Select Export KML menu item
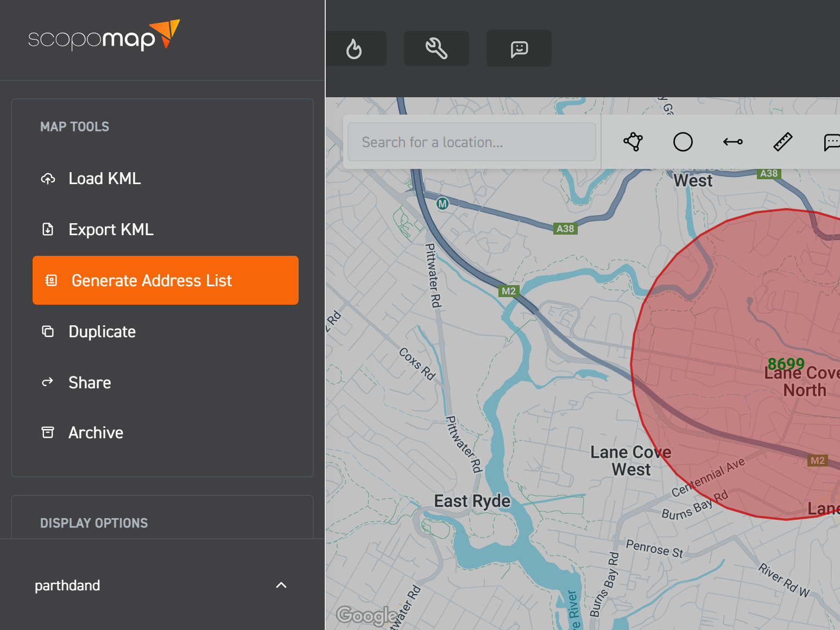This screenshot has height=630, width=840. pyautogui.click(x=111, y=229)
